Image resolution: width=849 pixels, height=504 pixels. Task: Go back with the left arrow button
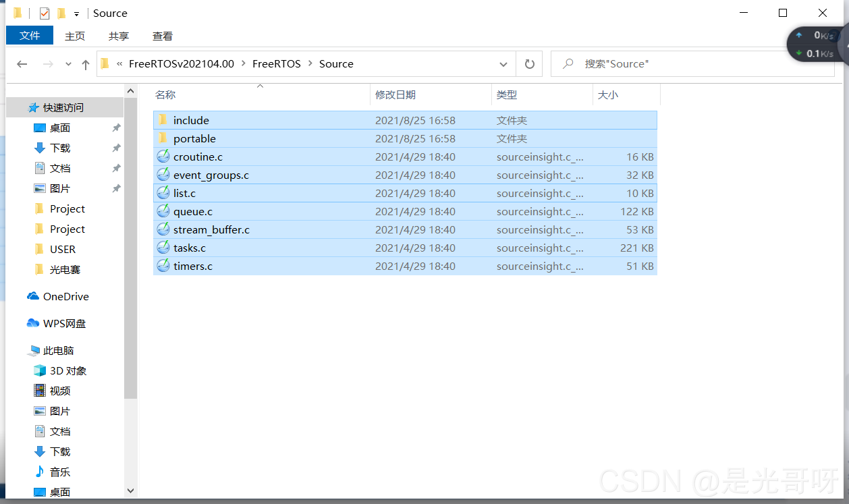point(22,64)
